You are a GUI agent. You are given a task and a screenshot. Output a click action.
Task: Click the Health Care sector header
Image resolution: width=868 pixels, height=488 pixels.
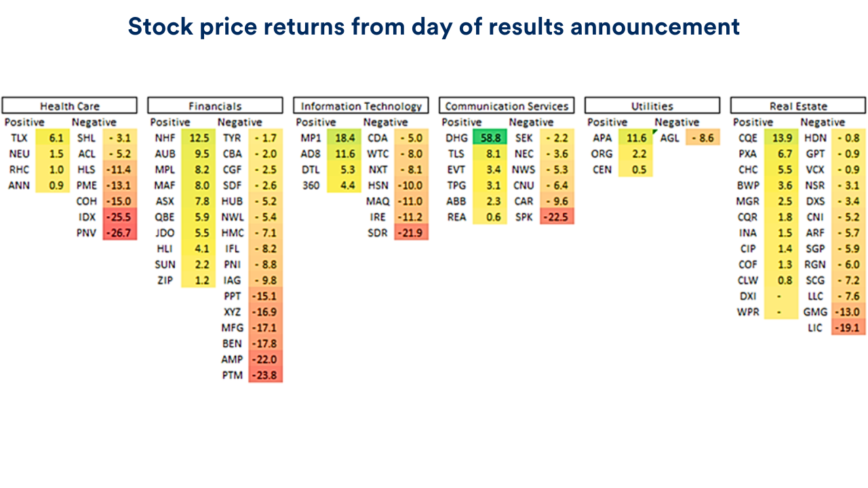[69, 106]
